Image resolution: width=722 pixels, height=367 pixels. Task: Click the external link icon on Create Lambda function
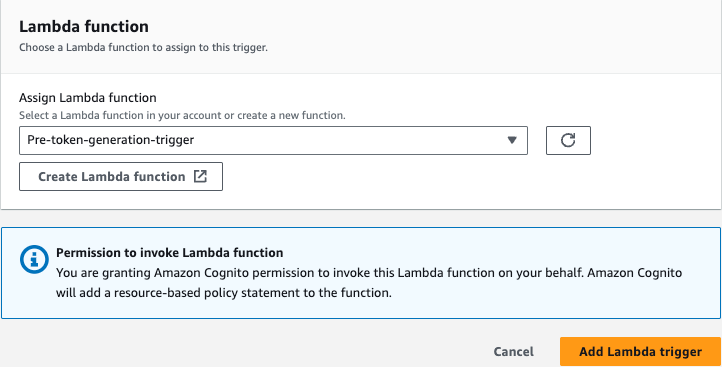click(x=200, y=176)
